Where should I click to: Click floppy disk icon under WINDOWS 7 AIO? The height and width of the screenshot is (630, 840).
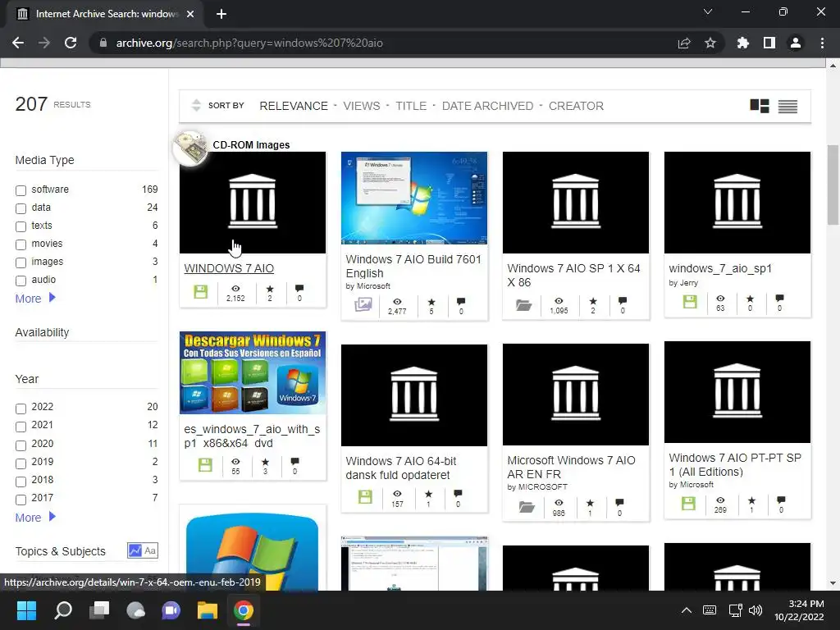click(201, 292)
